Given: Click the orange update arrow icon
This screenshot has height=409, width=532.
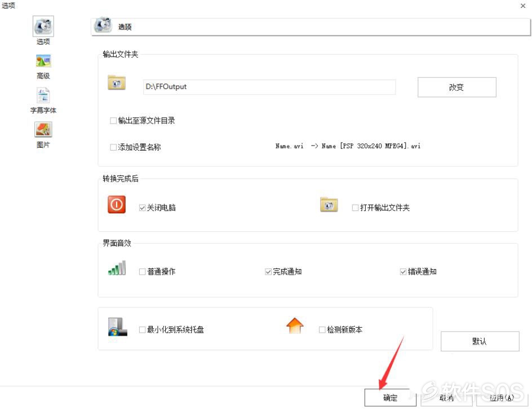Looking at the screenshot, I should tap(295, 326).
